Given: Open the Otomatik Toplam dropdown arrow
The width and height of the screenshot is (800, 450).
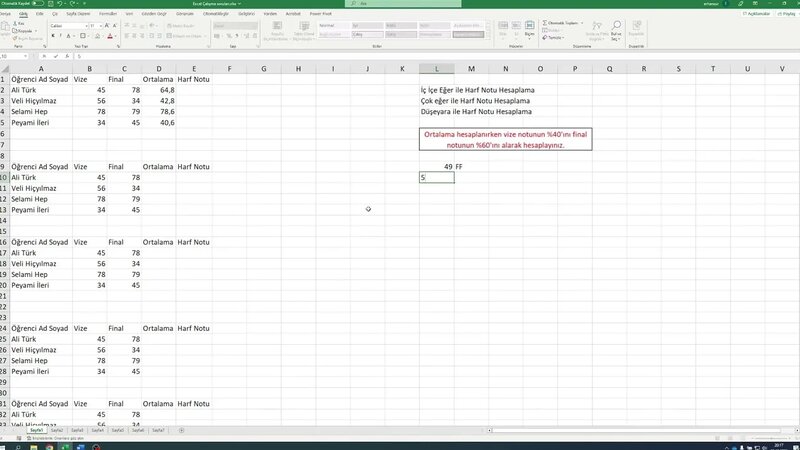Looking at the screenshot, I should pos(582,23).
